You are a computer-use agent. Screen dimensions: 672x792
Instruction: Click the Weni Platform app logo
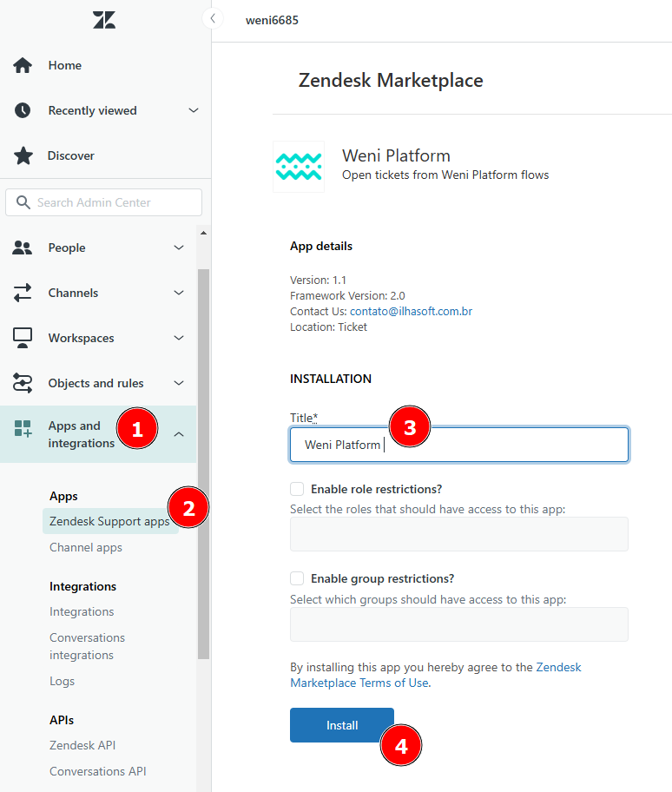click(x=299, y=167)
